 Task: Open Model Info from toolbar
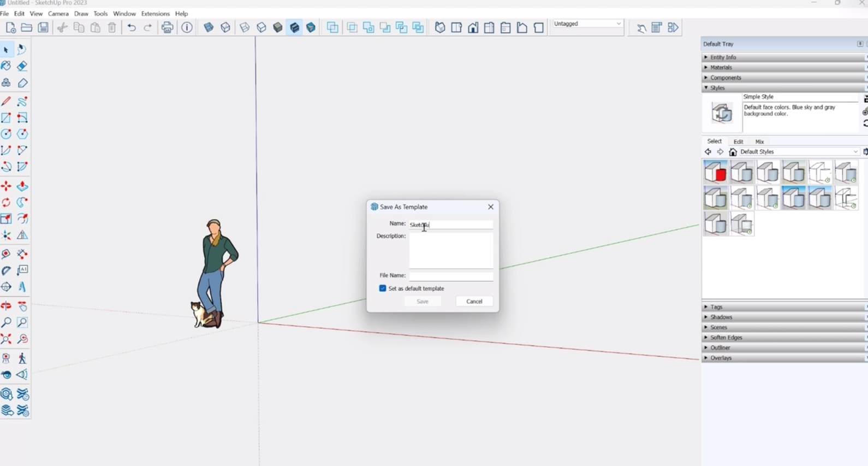(x=187, y=27)
